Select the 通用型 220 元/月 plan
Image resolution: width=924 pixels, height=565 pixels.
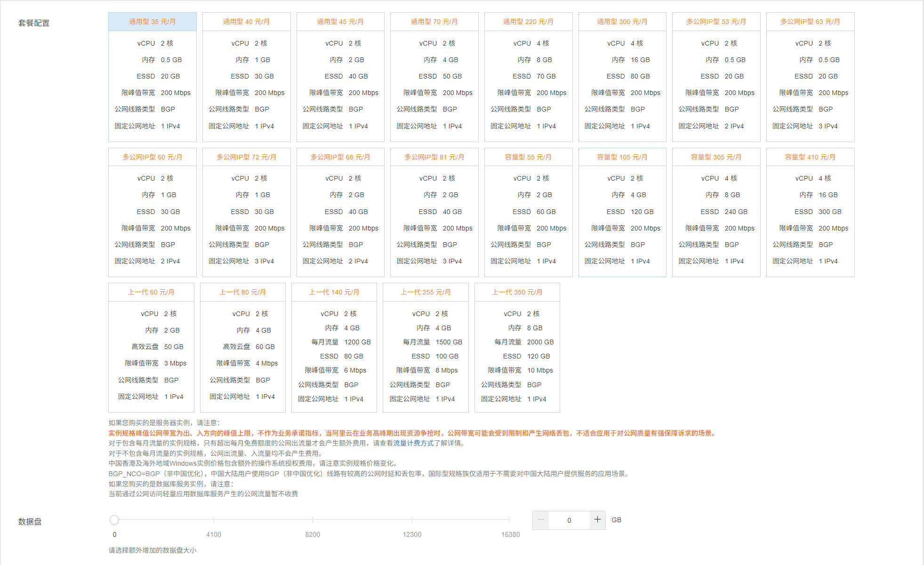pyautogui.click(x=528, y=22)
